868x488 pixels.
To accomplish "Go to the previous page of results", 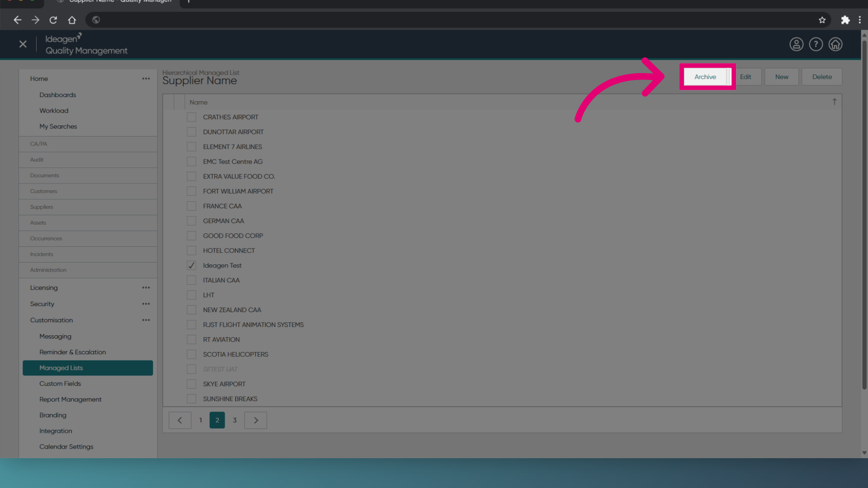I will pos(180,420).
